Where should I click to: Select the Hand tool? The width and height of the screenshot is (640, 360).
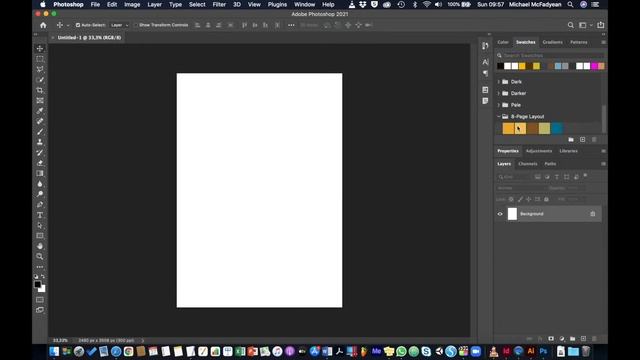(40, 246)
